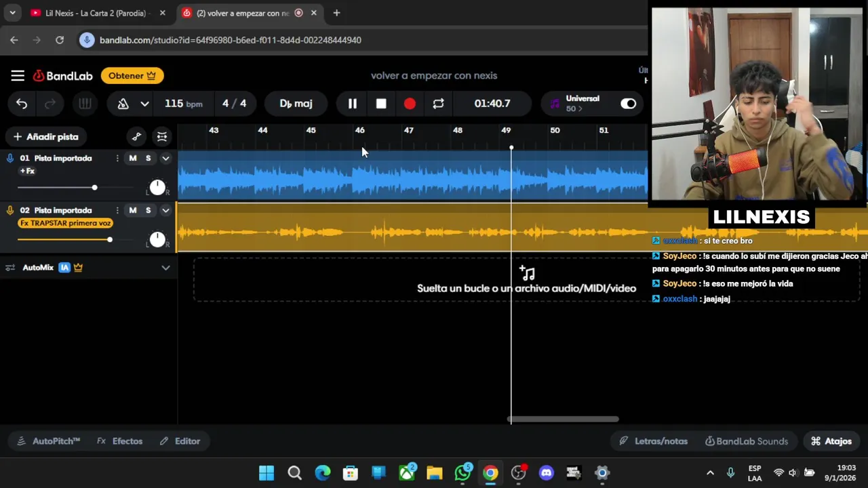Click track 02 pan knob
The image size is (868, 488).
pos(157,239)
